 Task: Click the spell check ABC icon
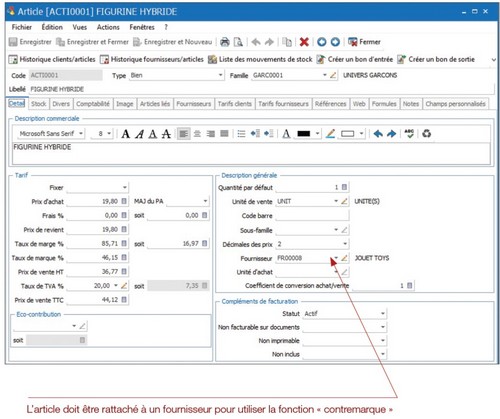click(409, 134)
